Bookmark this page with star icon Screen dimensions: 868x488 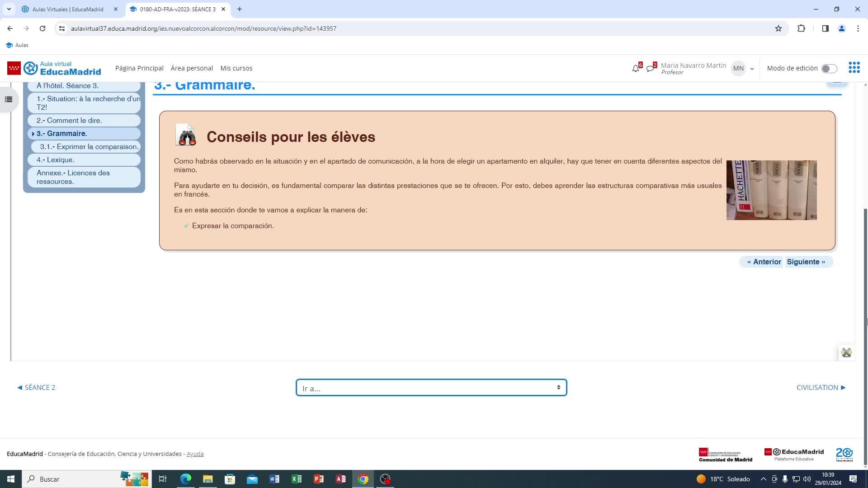(x=778, y=28)
